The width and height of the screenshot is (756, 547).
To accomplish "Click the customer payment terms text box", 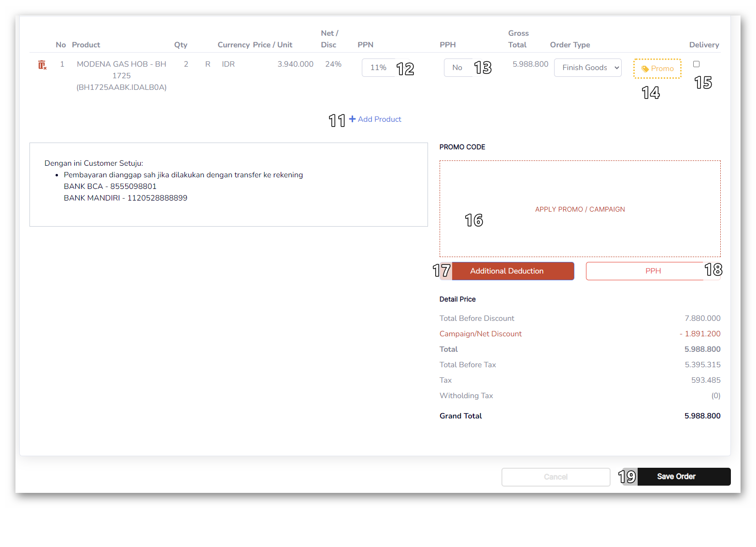I will pyautogui.click(x=228, y=184).
